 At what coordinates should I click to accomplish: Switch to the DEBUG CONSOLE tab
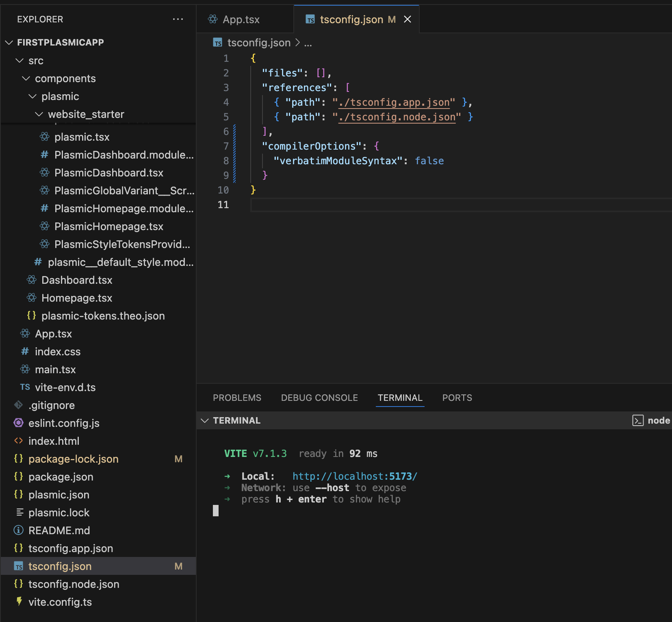point(319,398)
